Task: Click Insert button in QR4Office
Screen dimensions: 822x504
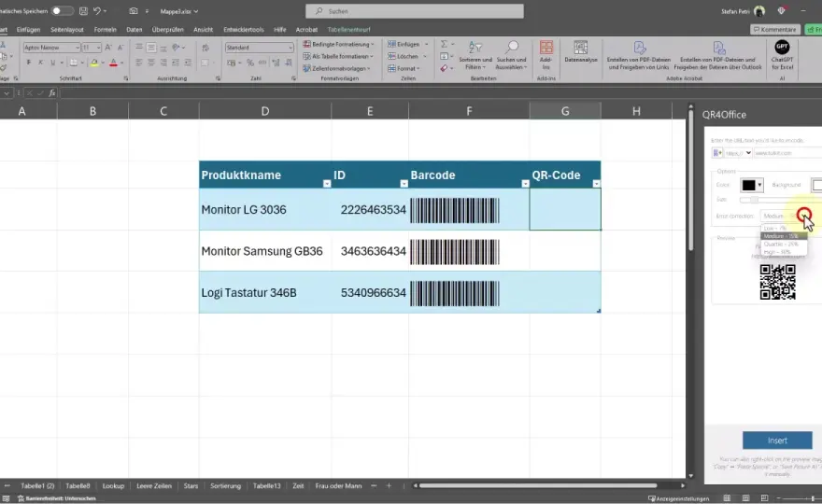Action: click(777, 441)
